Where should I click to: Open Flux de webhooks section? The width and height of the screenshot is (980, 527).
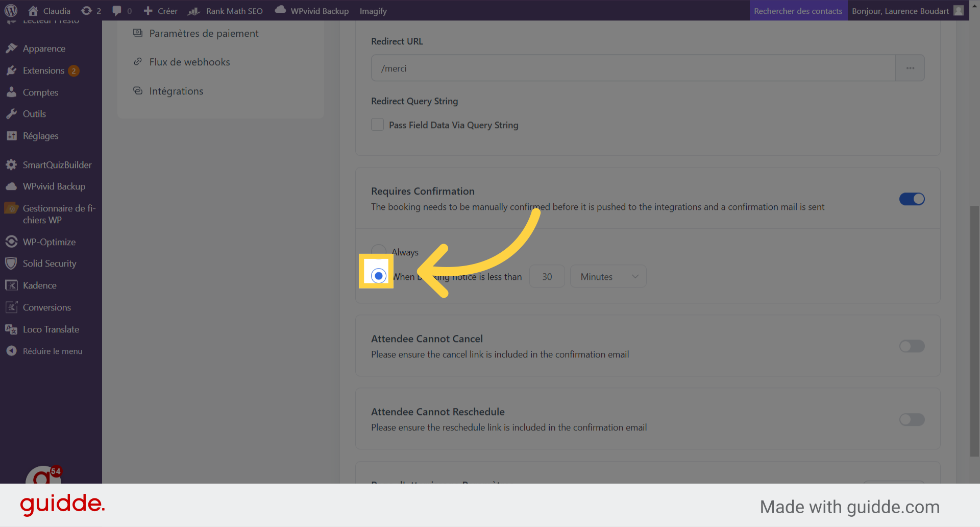click(x=189, y=62)
